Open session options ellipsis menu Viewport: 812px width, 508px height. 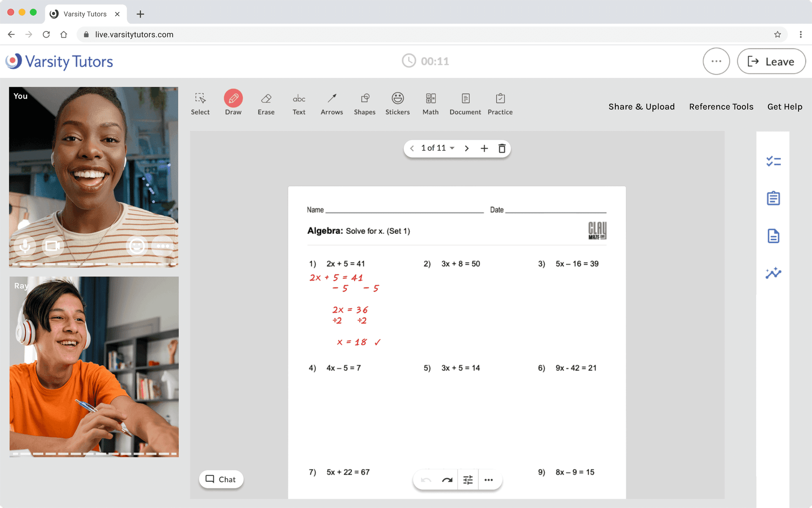click(716, 61)
